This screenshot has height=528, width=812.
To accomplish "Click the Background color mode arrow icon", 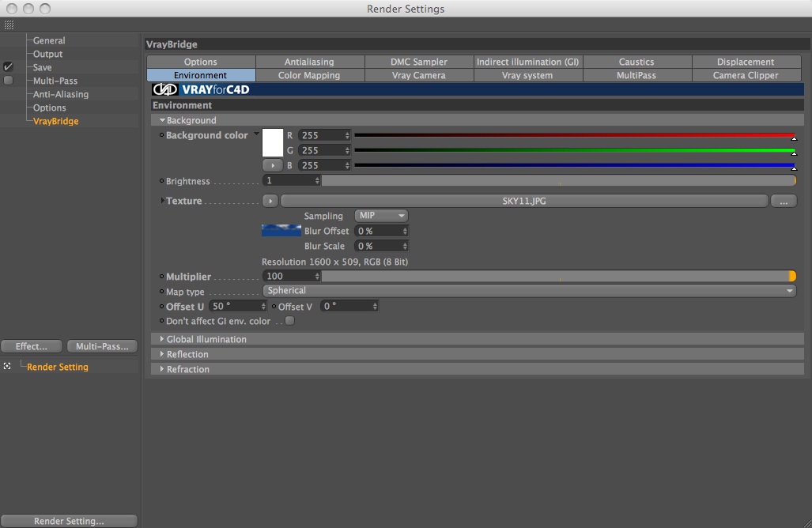I will pyautogui.click(x=256, y=134).
